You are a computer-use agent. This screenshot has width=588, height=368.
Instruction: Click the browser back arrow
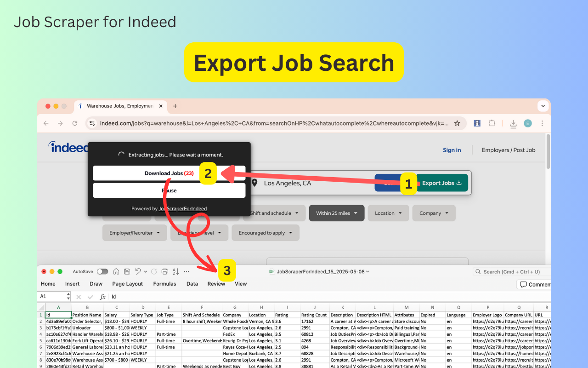(x=46, y=123)
